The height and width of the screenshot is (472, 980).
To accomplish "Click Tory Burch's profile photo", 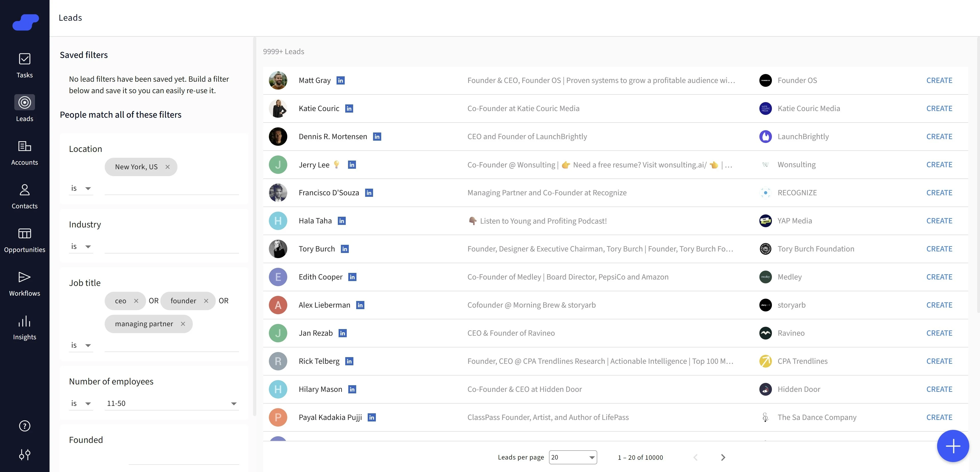I will [278, 249].
